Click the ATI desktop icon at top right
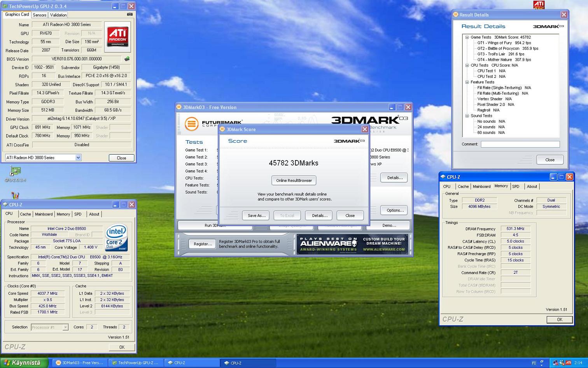This screenshot has width=588, height=368. pyautogui.click(x=539, y=5)
